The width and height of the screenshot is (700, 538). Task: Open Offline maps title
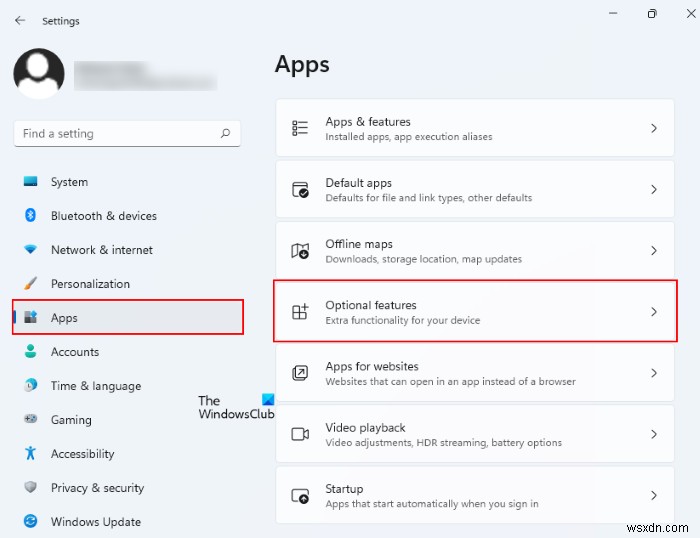click(x=359, y=244)
